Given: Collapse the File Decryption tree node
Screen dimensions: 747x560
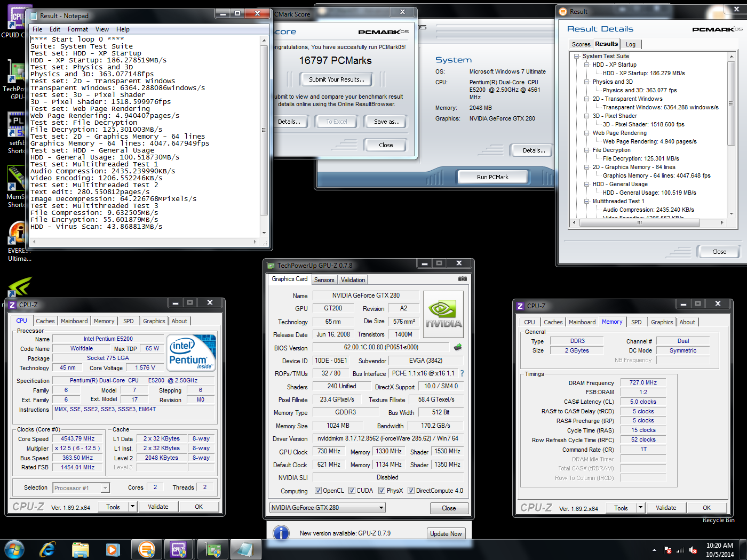Looking at the screenshot, I should click(587, 150).
